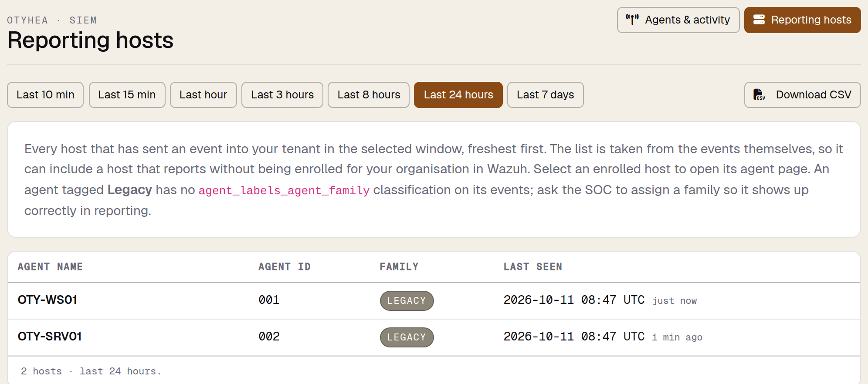The image size is (868, 384).
Task: Click the LEGACY badge for OTY-SRV01
Action: coord(407,337)
